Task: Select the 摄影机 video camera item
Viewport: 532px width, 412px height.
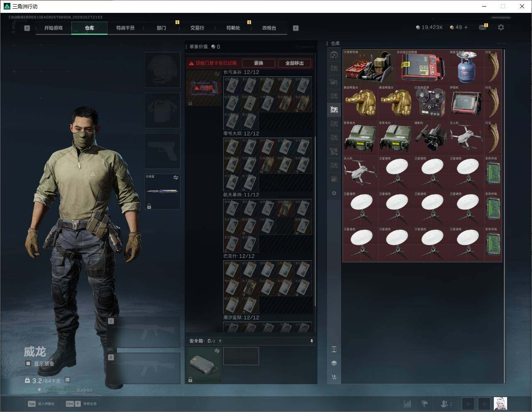Action: click(431, 138)
